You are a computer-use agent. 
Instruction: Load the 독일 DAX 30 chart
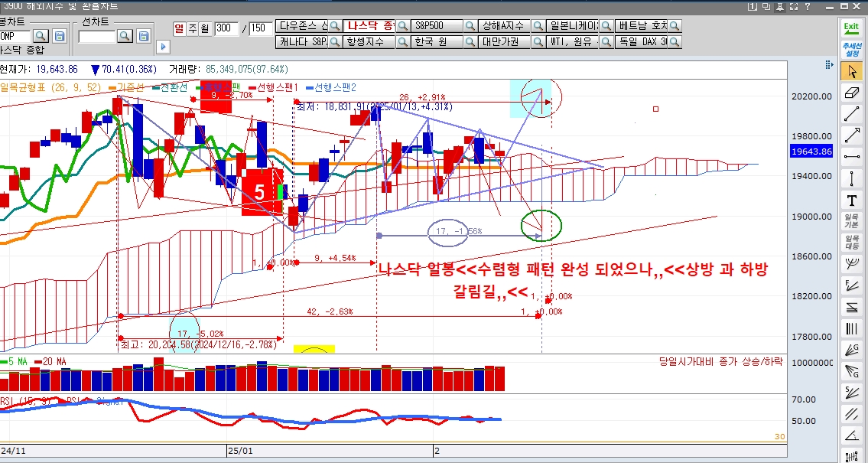[641, 42]
